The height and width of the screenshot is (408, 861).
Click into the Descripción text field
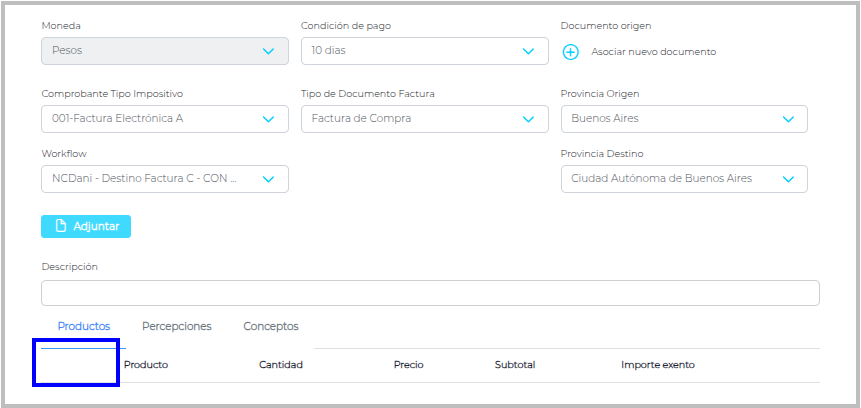pos(430,293)
